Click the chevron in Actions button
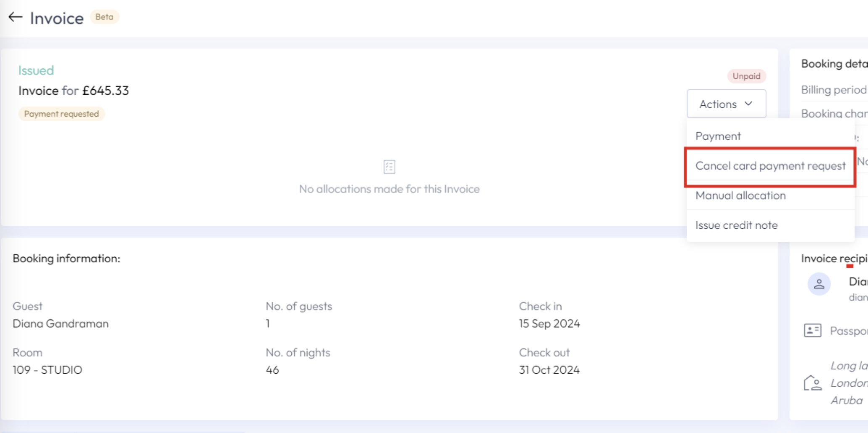The height and width of the screenshot is (433, 868). click(x=748, y=104)
